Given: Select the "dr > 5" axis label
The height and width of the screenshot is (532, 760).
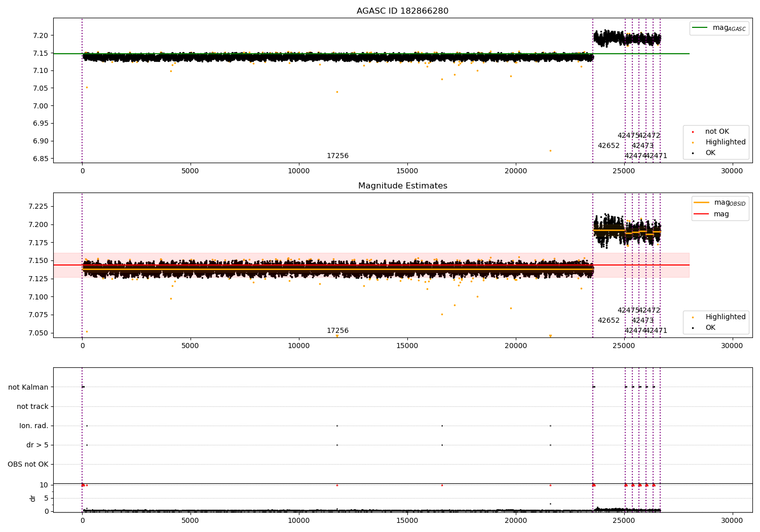Looking at the screenshot, I should click(x=37, y=445).
